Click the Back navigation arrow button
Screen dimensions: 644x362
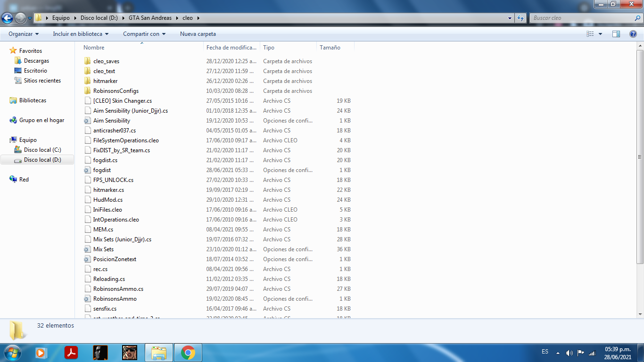[x=8, y=18]
